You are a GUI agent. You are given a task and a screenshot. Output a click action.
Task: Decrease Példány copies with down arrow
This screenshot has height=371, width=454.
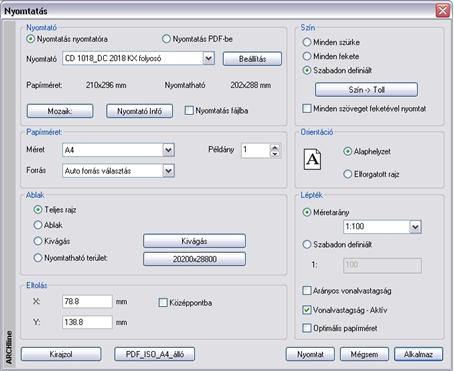coord(275,154)
